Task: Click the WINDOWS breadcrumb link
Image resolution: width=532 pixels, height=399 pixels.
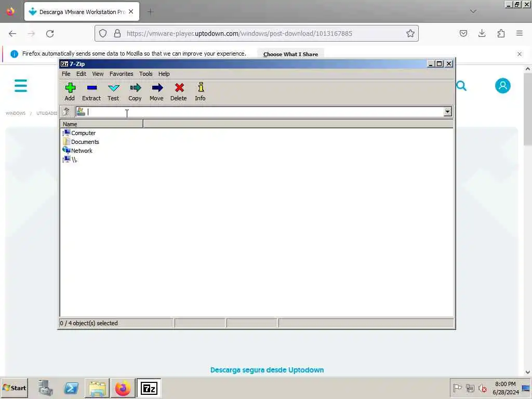Action: (16, 113)
